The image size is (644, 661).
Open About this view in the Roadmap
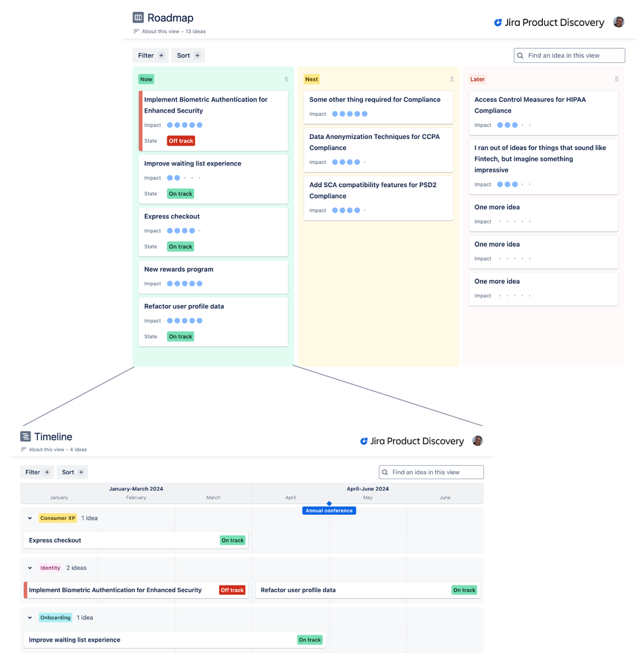[158, 30]
